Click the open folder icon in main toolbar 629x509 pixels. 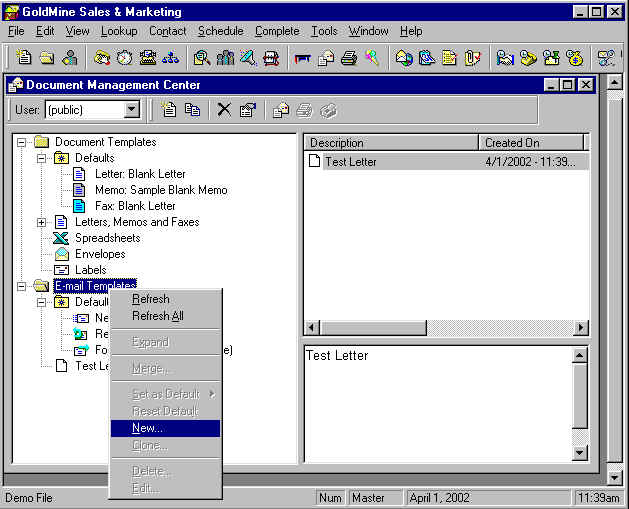click(x=47, y=58)
